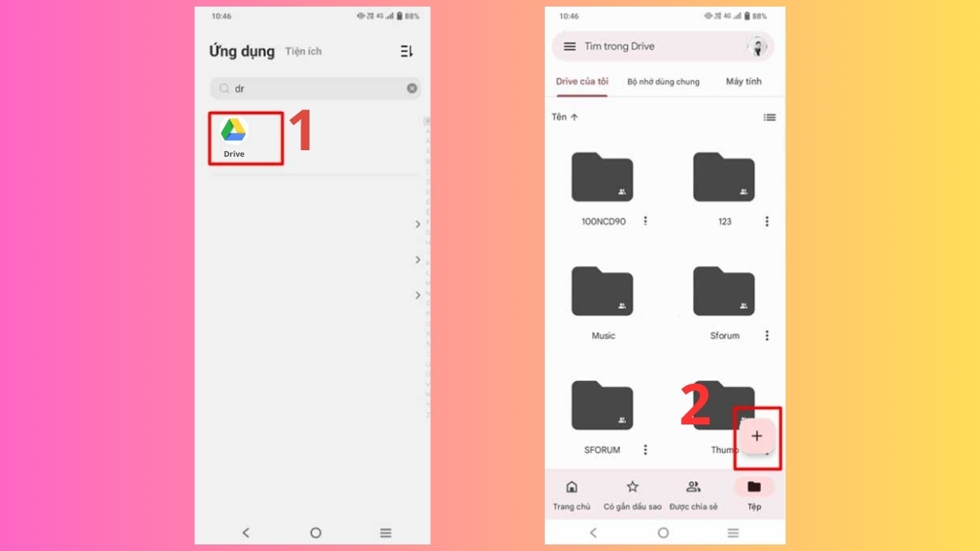Select the Tệp files tab
Viewport: 980px width, 551px height.
(x=753, y=493)
